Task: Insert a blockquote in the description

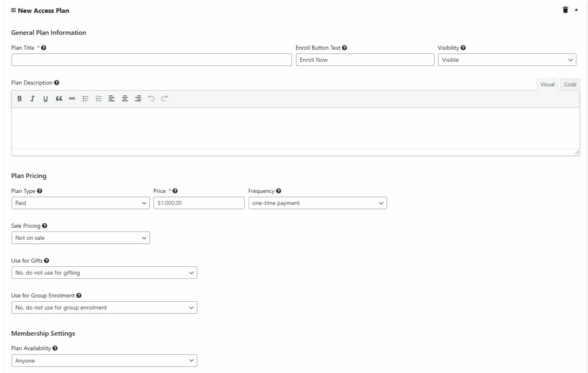Action: pyautogui.click(x=59, y=99)
